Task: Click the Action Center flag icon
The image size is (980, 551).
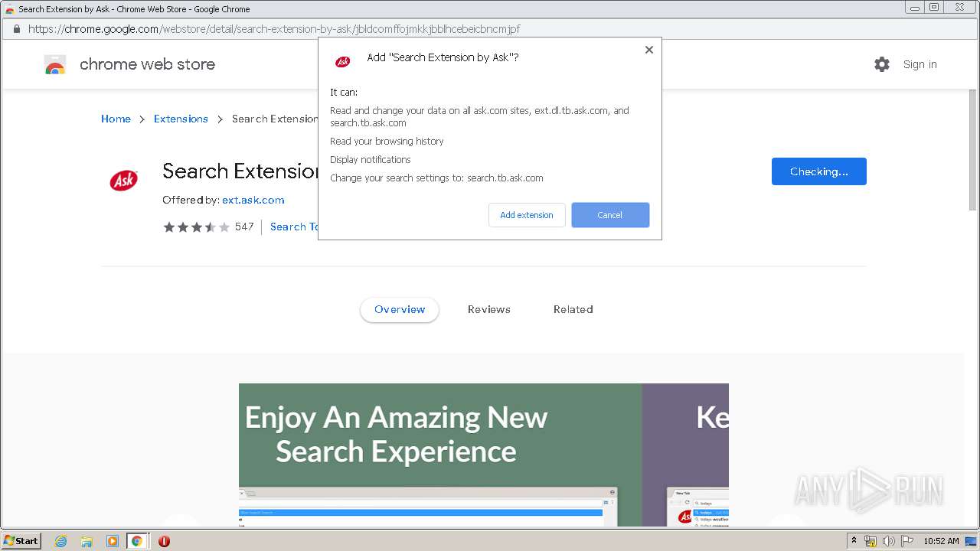Action: (907, 541)
